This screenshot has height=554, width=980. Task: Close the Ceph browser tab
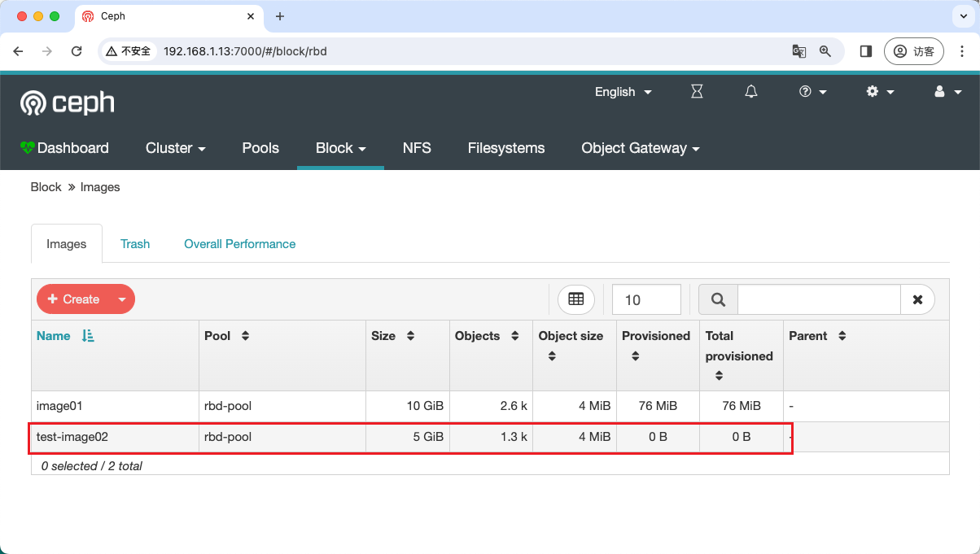pos(251,16)
